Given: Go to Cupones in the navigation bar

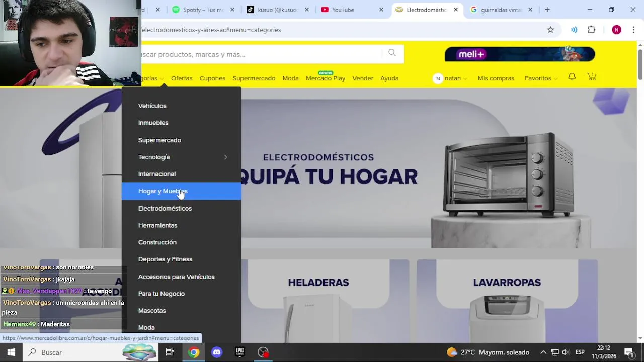Looking at the screenshot, I should [x=212, y=78].
